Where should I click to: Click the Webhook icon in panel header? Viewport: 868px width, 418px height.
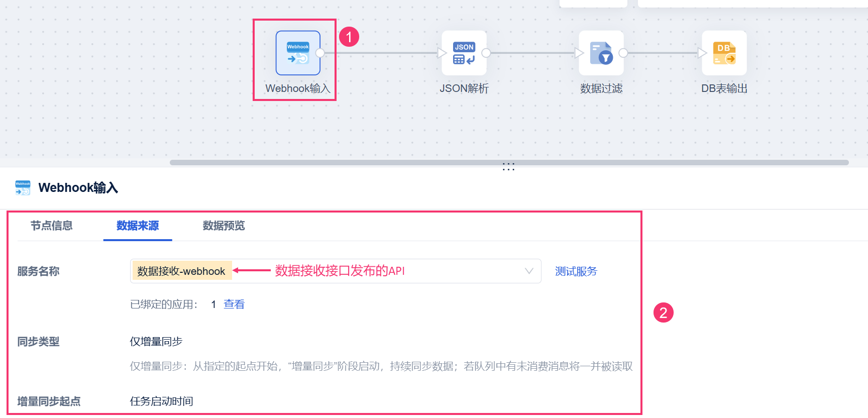(23, 188)
